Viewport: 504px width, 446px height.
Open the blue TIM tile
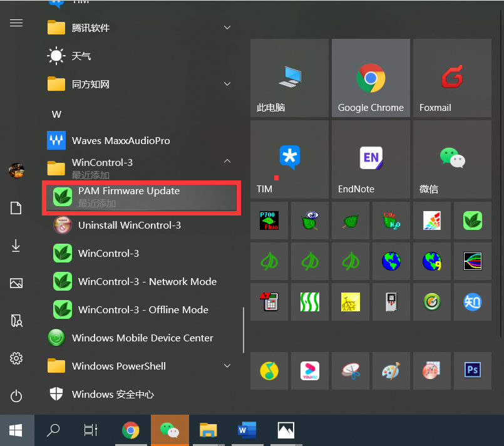(x=289, y=160)
